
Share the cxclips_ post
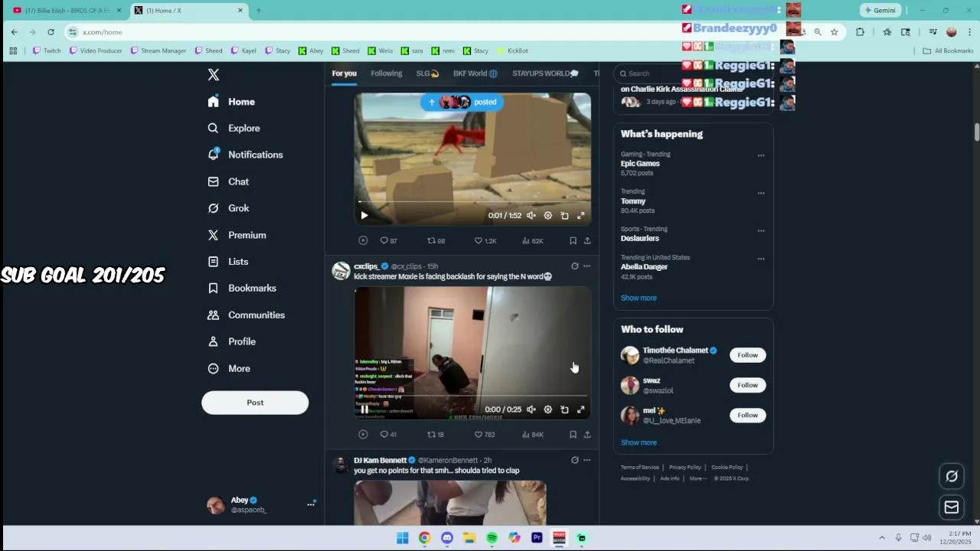coord(587,435)
